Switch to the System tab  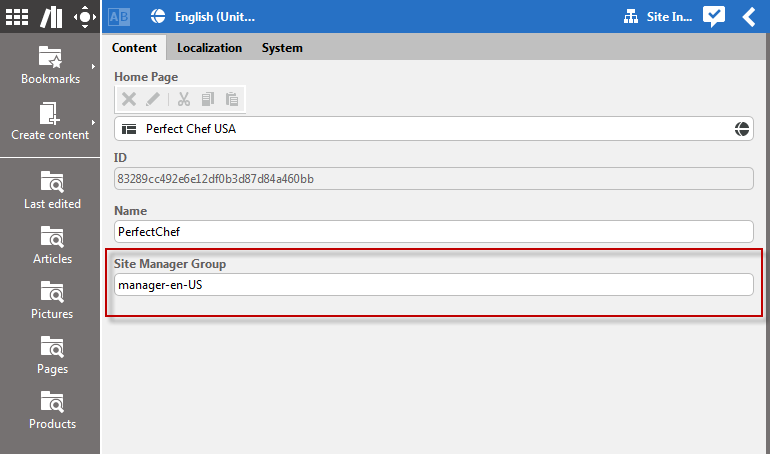(282, 48)
